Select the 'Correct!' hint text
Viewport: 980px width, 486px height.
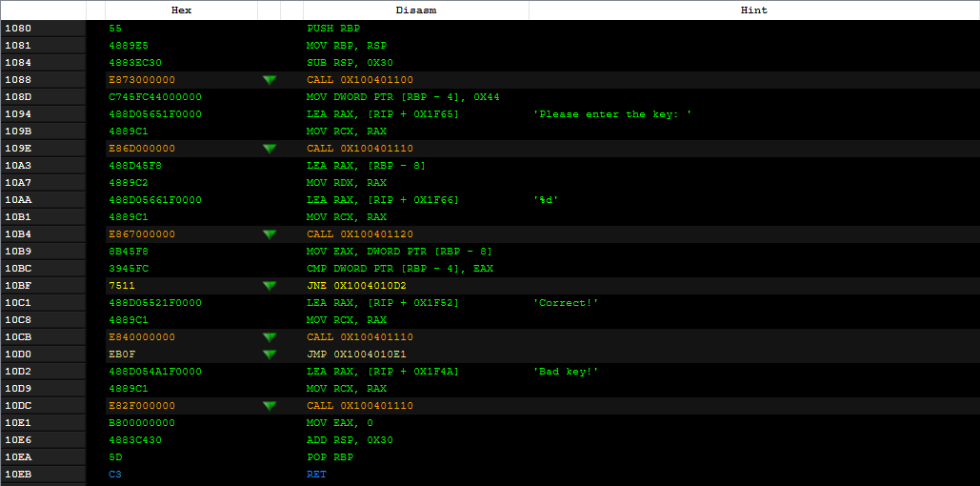click(566, 303)
